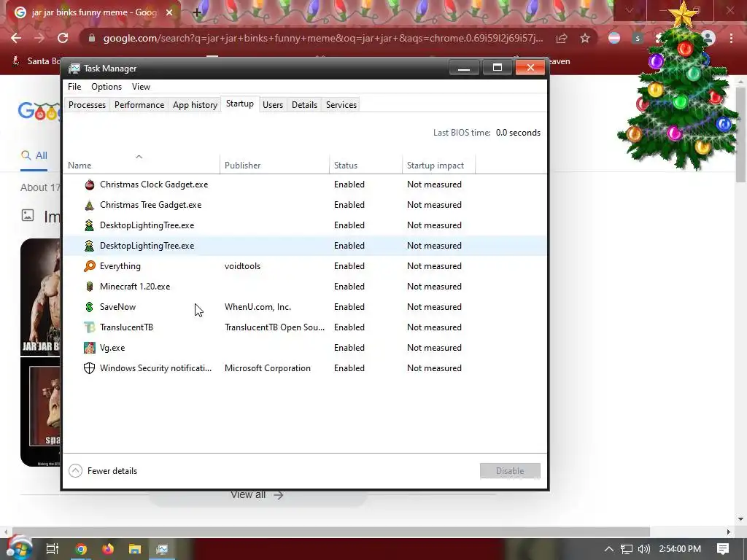Viewport: 747px width, 560px height.
Task: Click the Chrome profile avatar icon
Action: click(x=708, y=38)
